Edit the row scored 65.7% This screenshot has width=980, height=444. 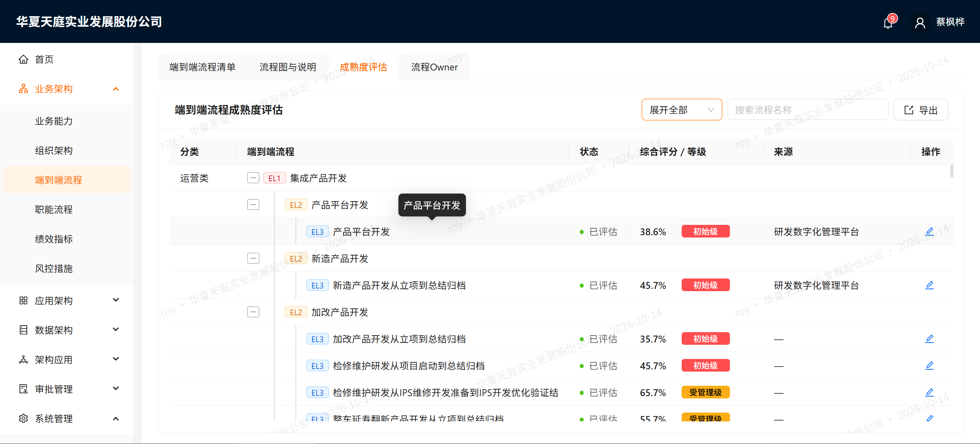929,392
